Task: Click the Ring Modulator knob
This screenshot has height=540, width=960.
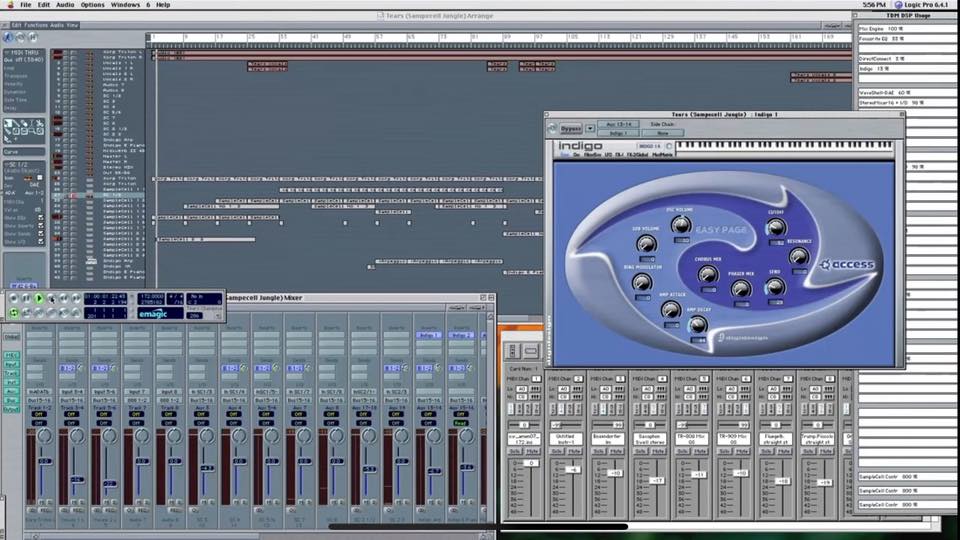Action: pos(642,282)
